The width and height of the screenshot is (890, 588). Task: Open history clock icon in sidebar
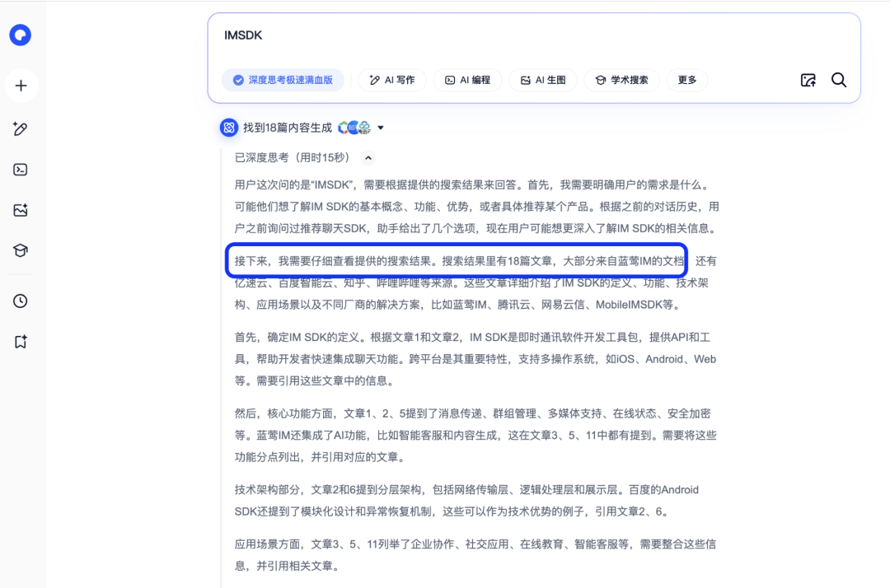point(21,301)
